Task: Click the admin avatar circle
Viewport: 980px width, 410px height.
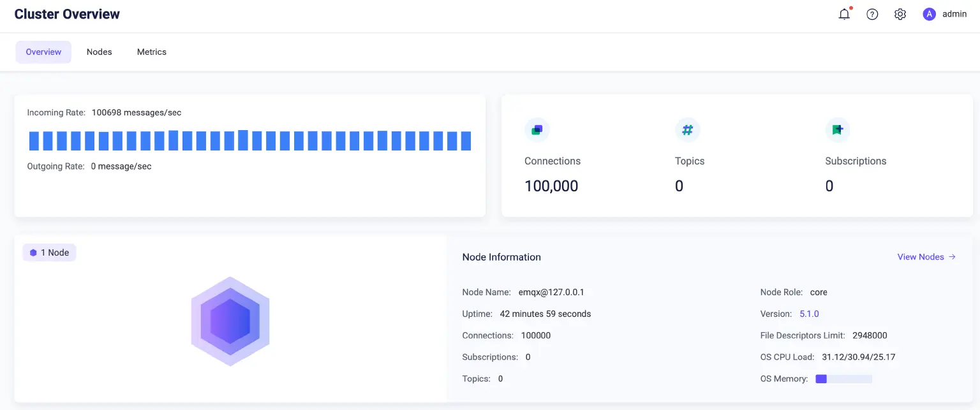Action: pos(929,13)
